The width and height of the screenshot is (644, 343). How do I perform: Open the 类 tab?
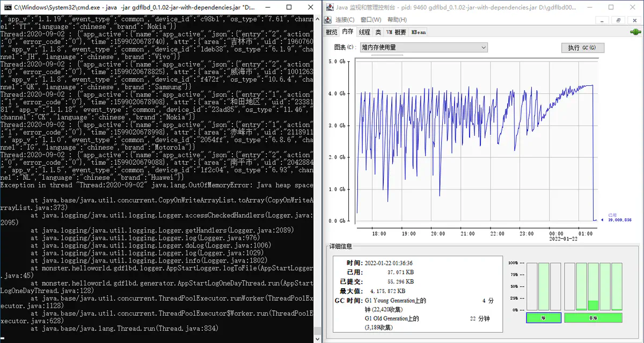(x=378, y=32)
